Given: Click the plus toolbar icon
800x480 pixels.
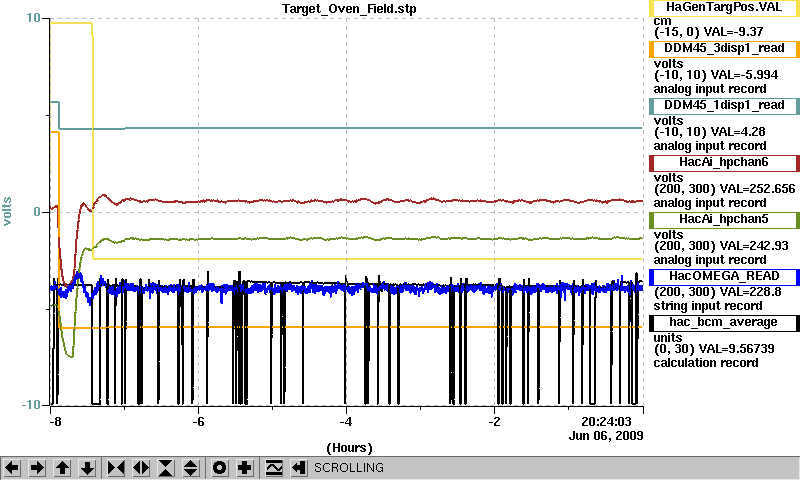Looking at the screenshot, I should click(245, 468).
